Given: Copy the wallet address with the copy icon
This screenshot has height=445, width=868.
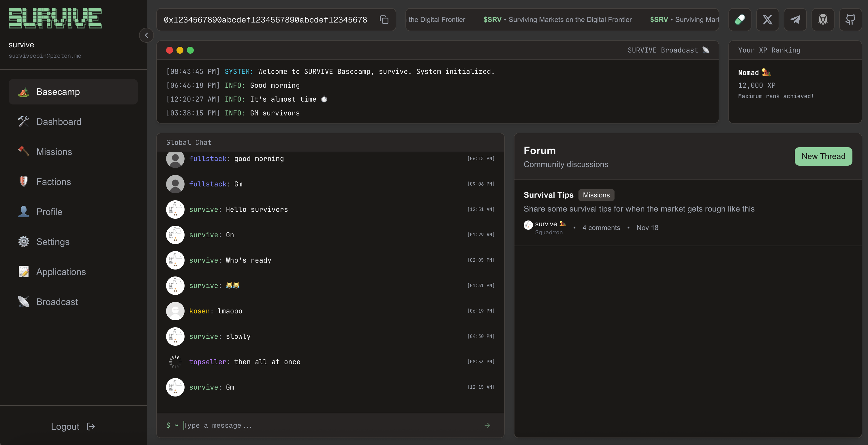Looking at the screenshot, I should point(384,20).
